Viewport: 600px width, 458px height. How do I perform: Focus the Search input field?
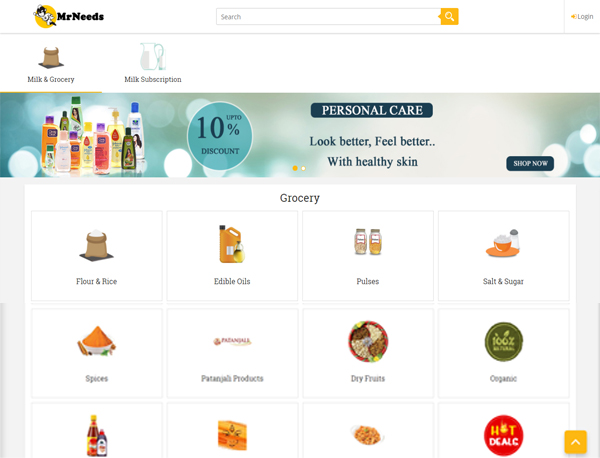[328, 16]
